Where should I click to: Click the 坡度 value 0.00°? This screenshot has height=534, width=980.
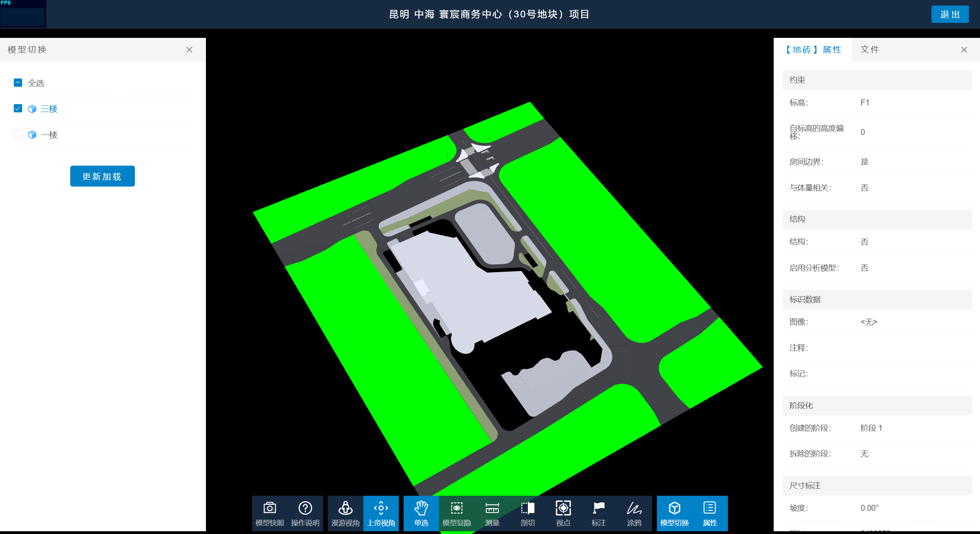[x=870, y=508]
